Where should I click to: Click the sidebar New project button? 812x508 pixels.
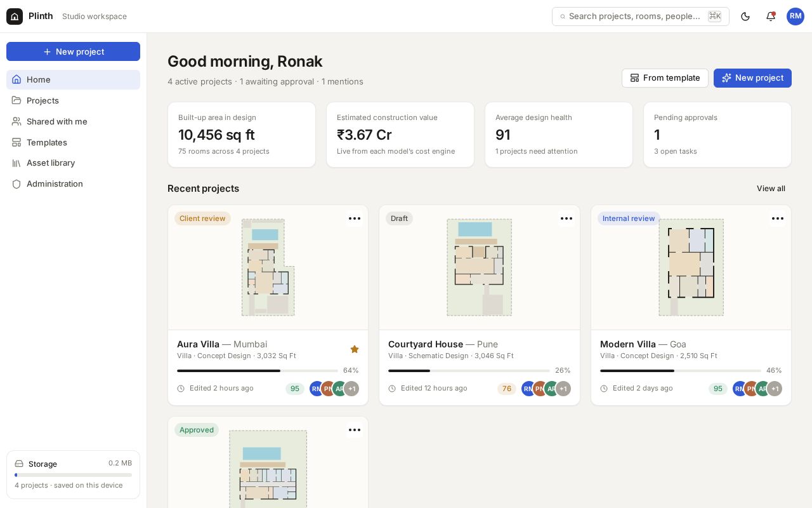(73, 51)
